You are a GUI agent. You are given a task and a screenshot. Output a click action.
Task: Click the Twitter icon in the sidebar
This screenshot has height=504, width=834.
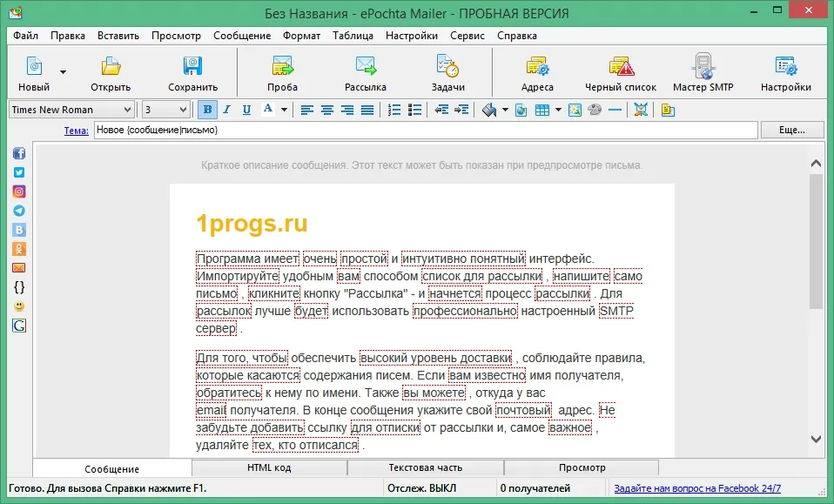click(x=19, y=172)
